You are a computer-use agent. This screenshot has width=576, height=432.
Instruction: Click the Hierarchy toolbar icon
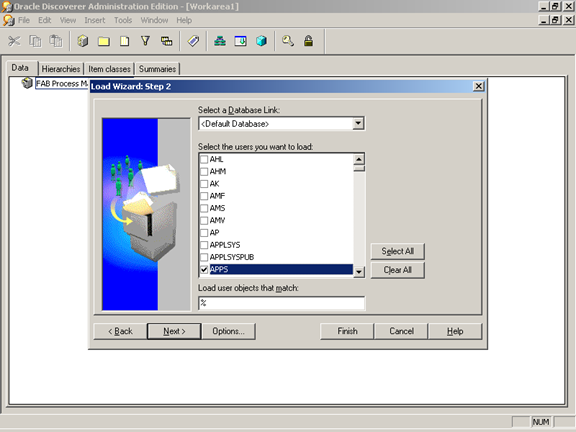[220, 41]
